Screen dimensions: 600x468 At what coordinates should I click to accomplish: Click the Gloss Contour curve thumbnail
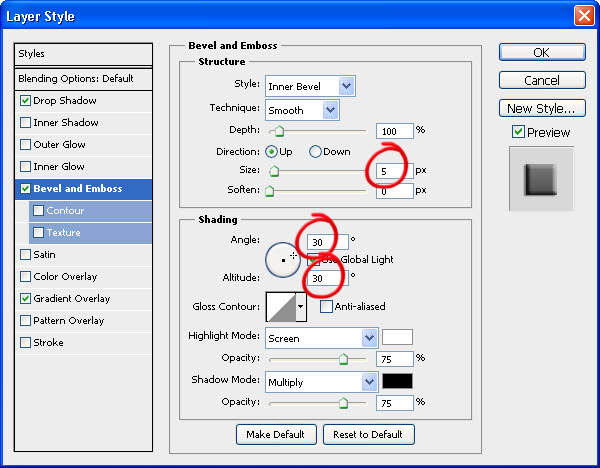281,307
